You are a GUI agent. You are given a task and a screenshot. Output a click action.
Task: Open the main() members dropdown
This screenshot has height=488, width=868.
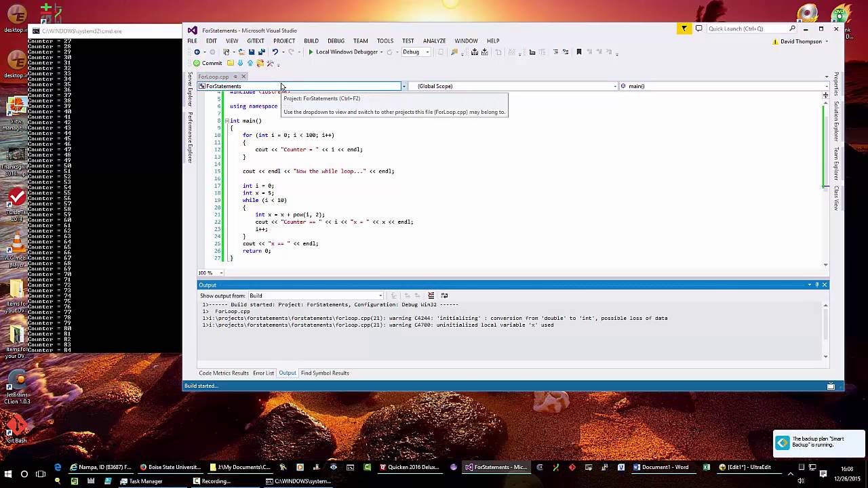pos(826,86)
